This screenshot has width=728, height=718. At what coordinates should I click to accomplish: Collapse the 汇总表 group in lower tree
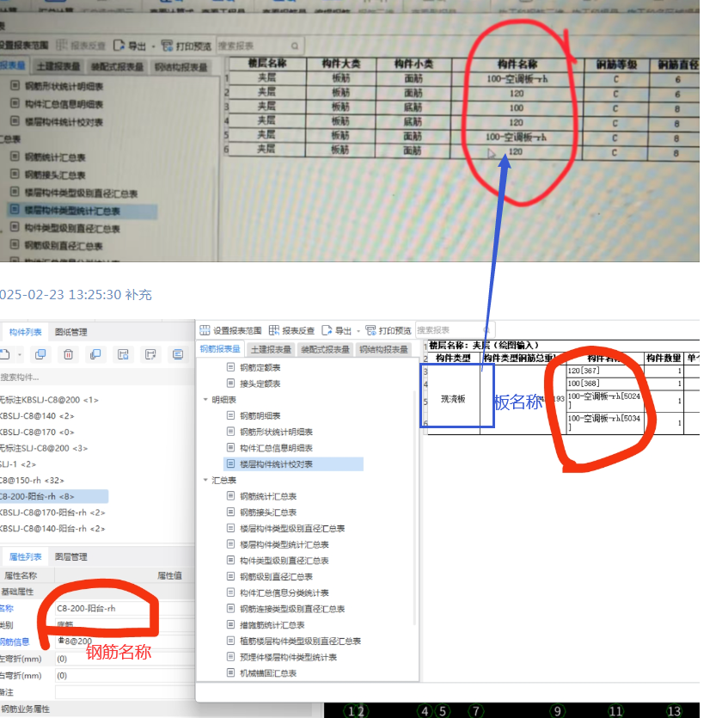205,480
